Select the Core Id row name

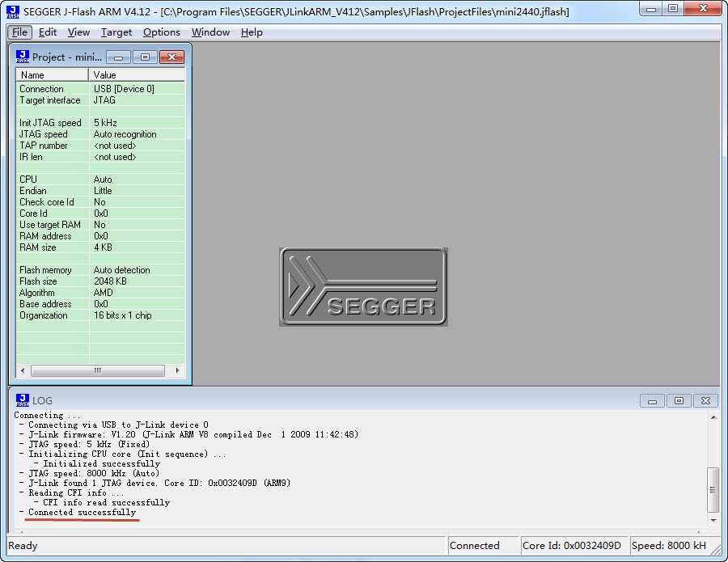click(33, 213)
